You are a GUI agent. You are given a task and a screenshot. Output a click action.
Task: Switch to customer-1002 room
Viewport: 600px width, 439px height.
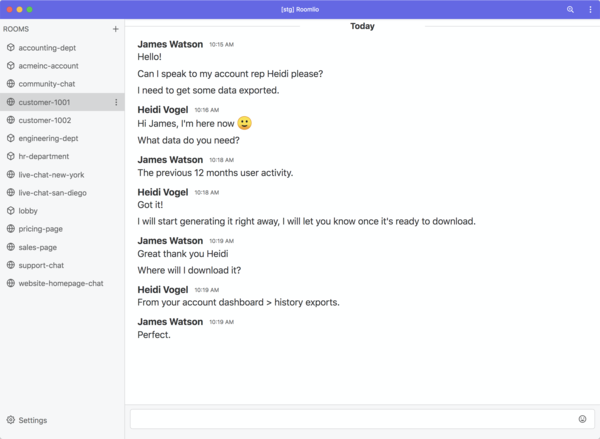tap(45, 120)
